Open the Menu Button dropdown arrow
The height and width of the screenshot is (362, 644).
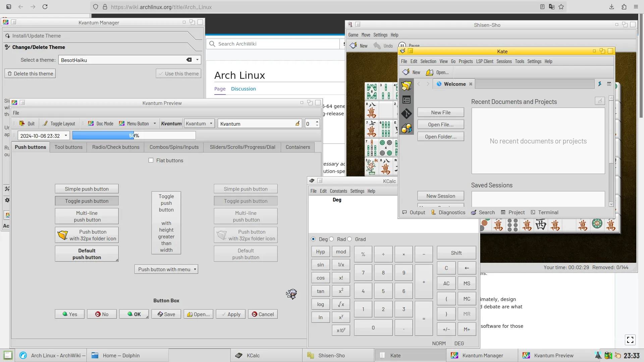155,124
